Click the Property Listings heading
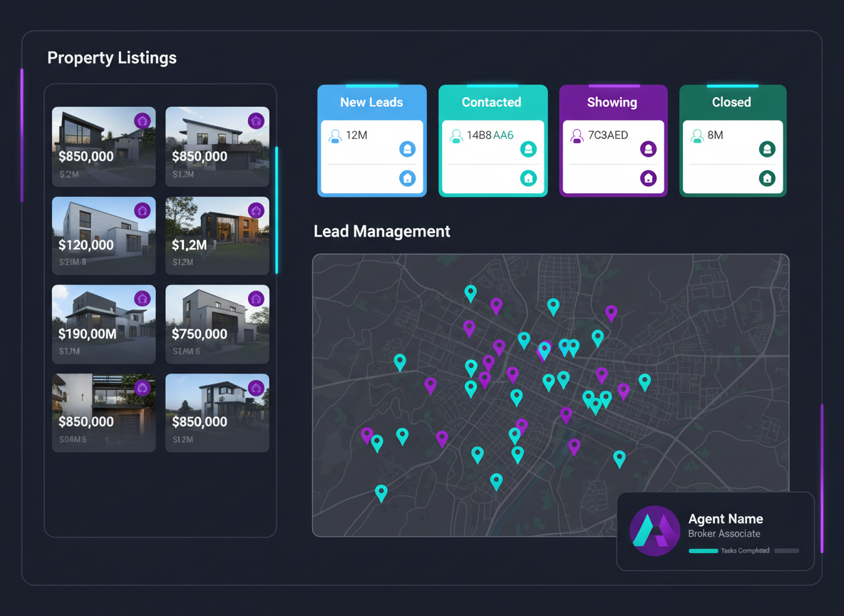 click(x=112, y=58)
